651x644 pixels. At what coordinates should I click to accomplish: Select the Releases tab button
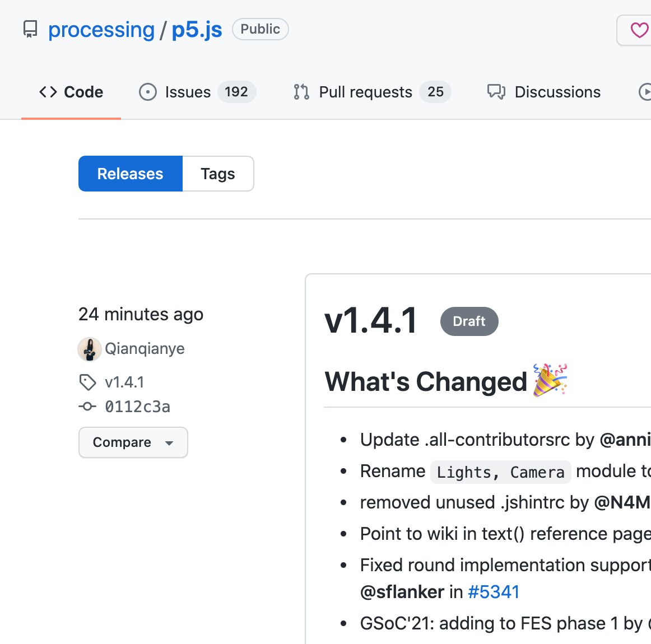(131, 174)
